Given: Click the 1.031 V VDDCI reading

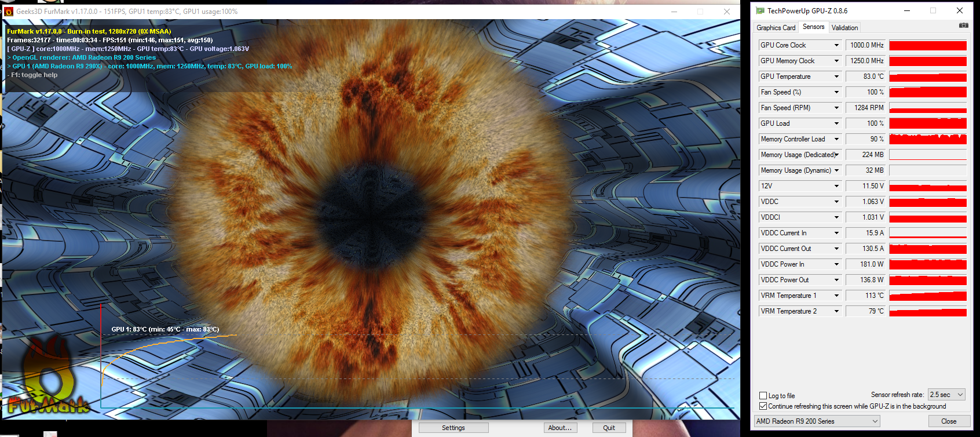Looking at the screenshot, I should [x=866, y=217].
